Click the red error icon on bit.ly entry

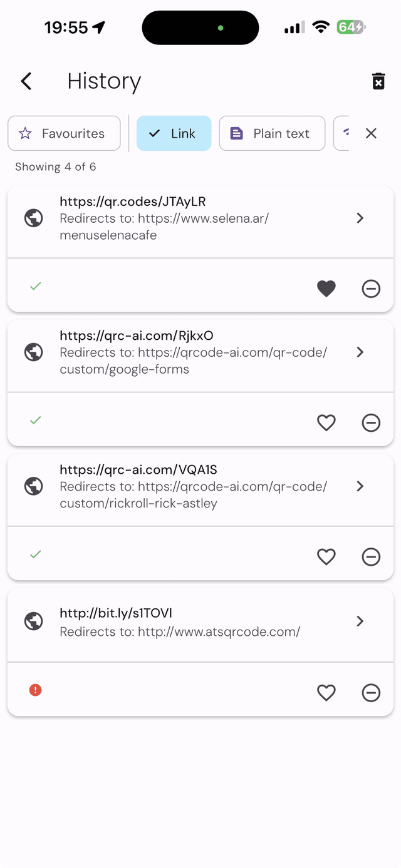[x=35, y=690]
